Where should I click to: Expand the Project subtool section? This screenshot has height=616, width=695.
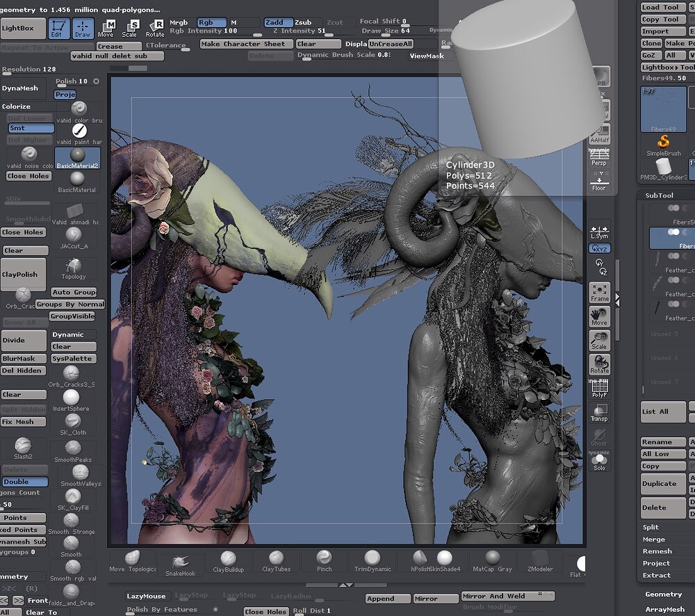(x=657, y=563)
